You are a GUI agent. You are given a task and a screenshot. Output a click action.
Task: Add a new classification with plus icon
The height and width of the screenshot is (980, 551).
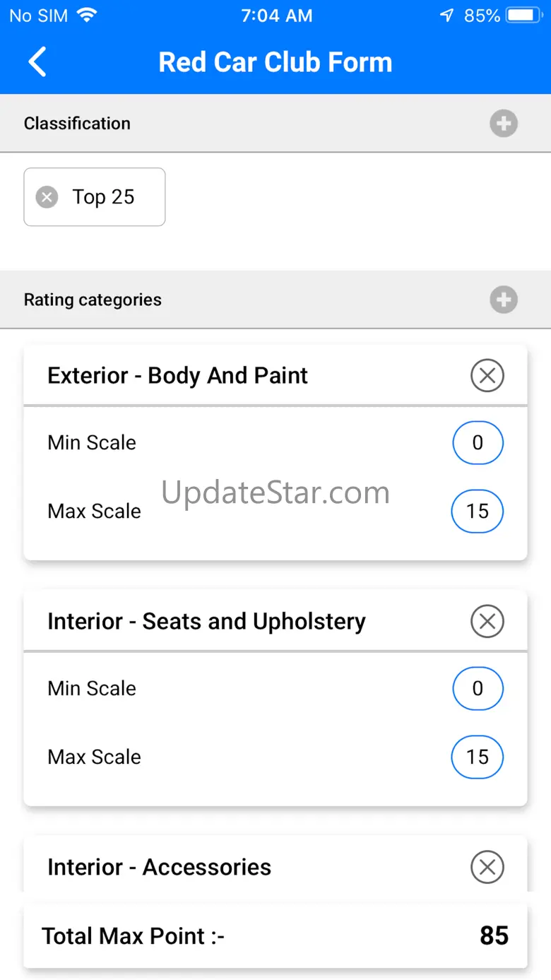(504, 124)
